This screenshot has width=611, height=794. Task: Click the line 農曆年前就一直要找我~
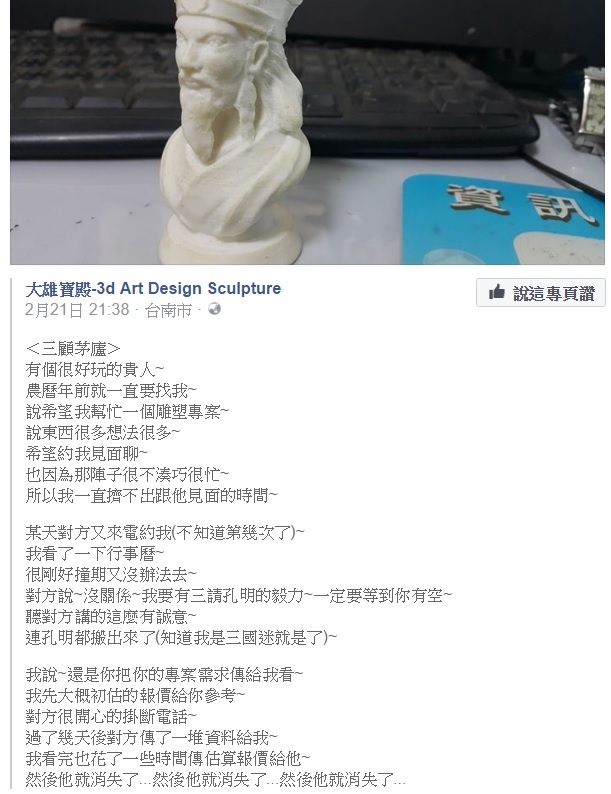(111, 390)
